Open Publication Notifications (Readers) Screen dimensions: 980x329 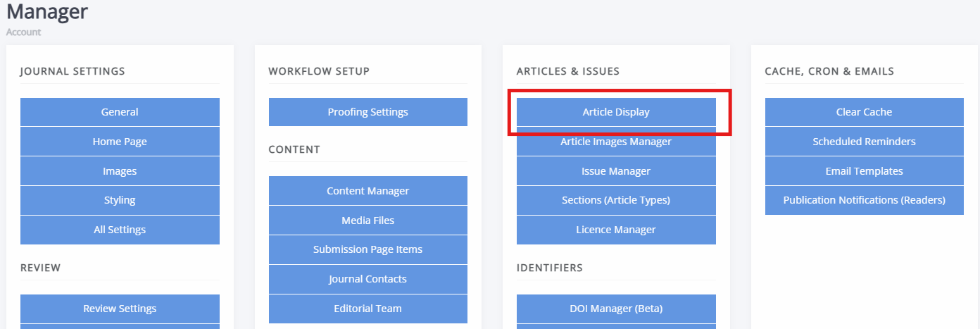coord(865,200)
